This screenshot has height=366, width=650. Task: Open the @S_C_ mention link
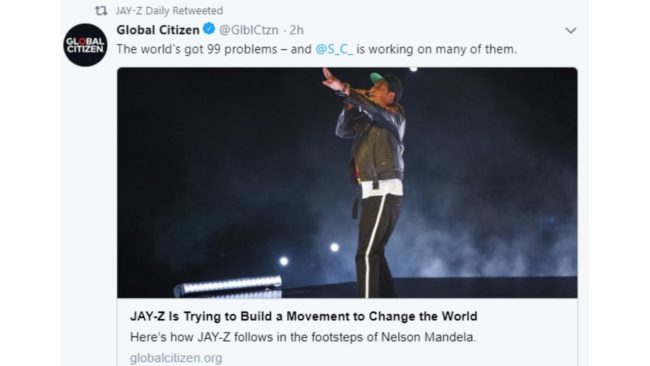pos(334,49)
